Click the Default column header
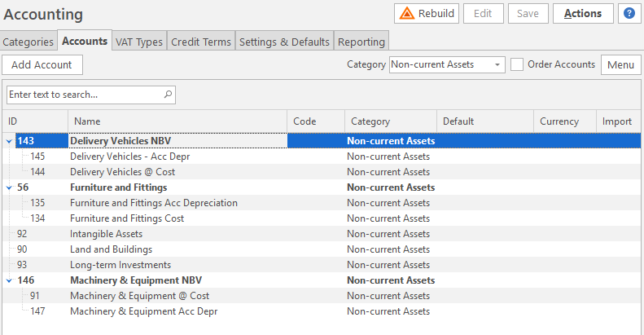This screenshot has height=335, width=644. (485, 121)
